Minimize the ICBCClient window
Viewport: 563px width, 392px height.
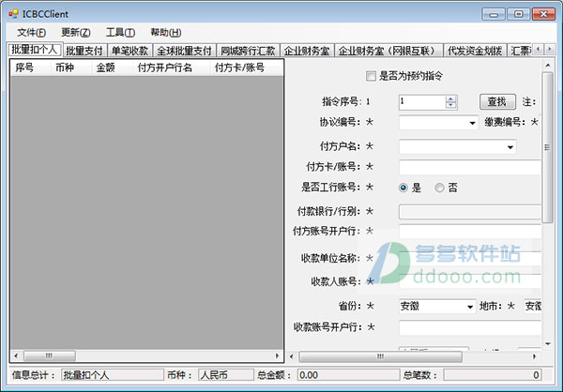point(494,14)
